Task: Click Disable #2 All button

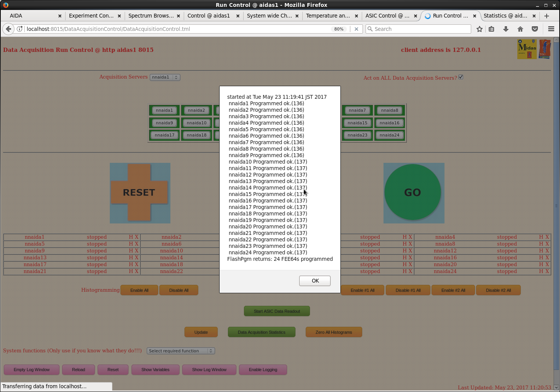Action: [498, 290]
